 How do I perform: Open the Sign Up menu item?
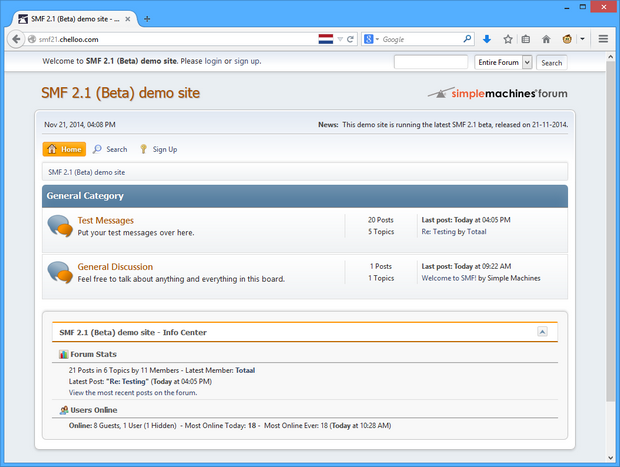pyautogui.click(x=159, y=149)
